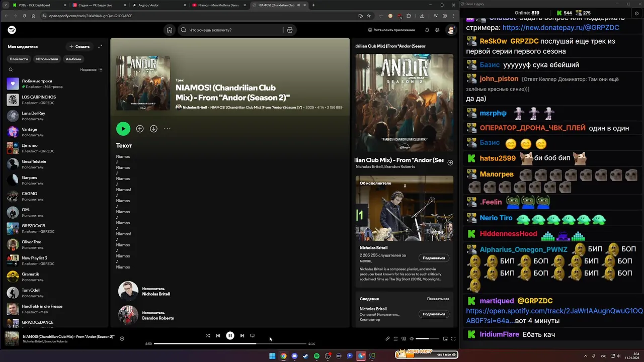Add now-playing song using plus in player bar
644x362 pixels.
pyautogui.click(x=122, y=338)
